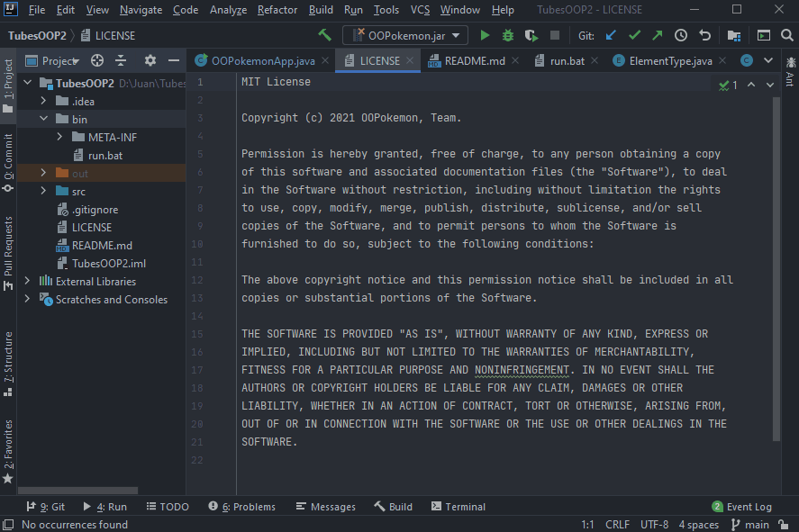Select .gitignore in project tree
Image resolution: width=799 pixels, height=532 pixels.
tap(95, 209)
